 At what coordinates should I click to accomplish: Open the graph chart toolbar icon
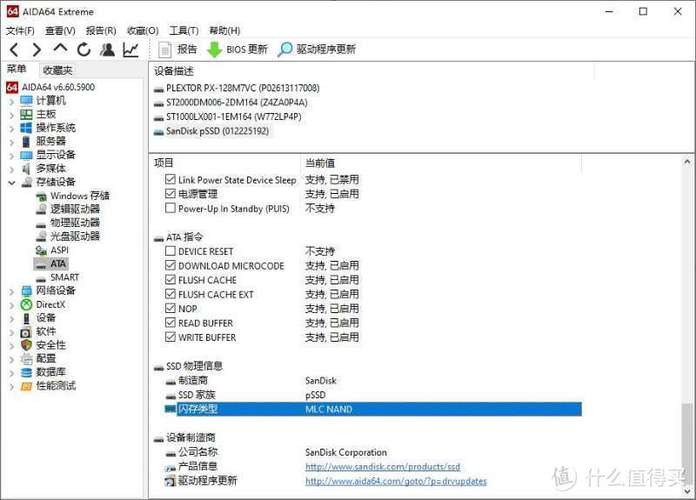tap(130, 49)
